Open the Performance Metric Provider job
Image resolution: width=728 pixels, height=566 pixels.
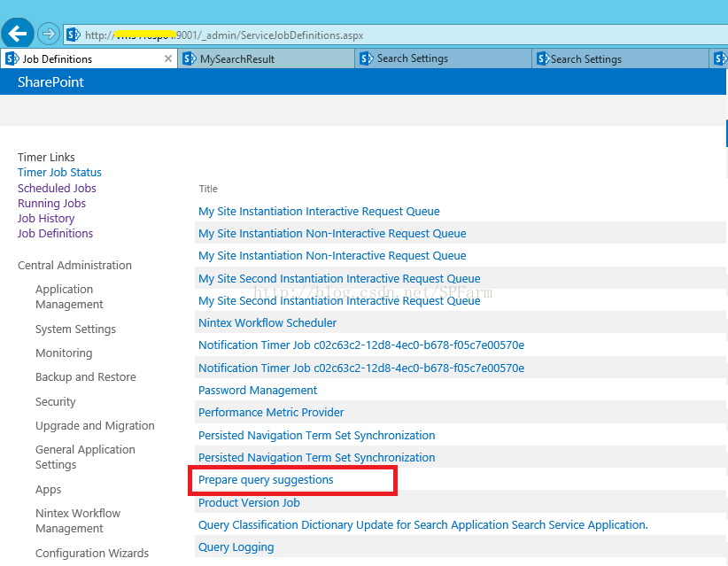tap(271, 412)
